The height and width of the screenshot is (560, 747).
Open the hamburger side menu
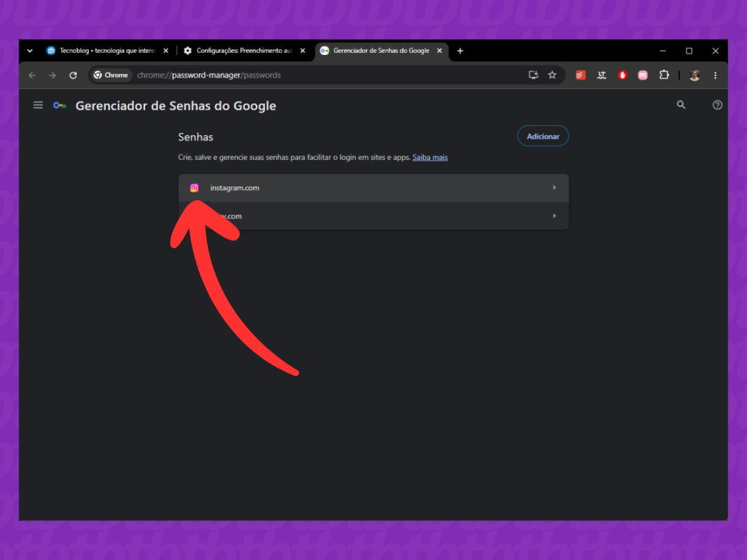coord(38,105)
